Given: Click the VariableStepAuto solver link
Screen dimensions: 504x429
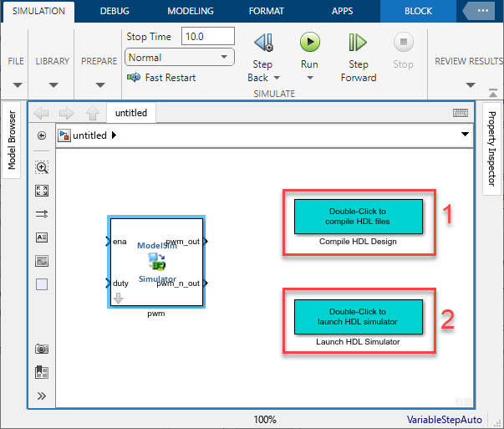Looking at the screenshot, I should 444,419.
